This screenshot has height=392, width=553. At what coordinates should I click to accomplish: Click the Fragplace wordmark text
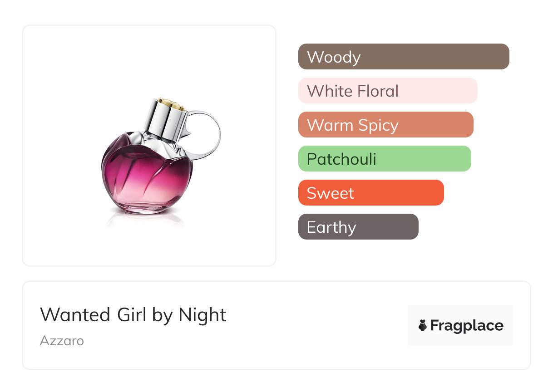467,325
